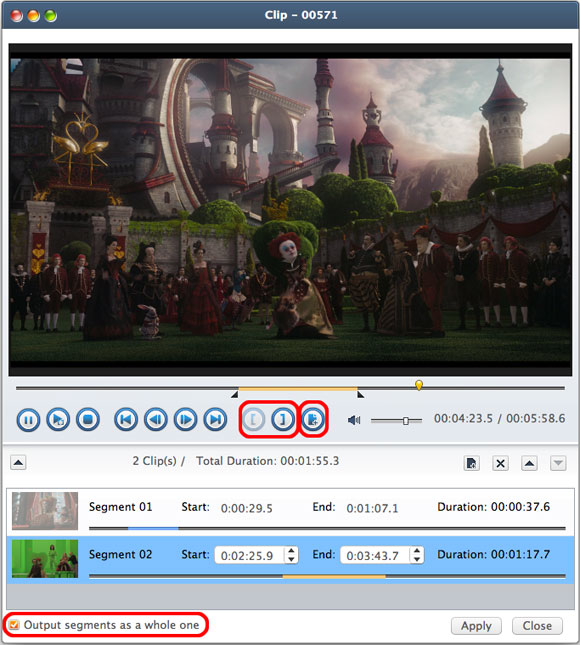Jump to the first frame button
This screenshot has width=580, height=645.
pos(125,420)
